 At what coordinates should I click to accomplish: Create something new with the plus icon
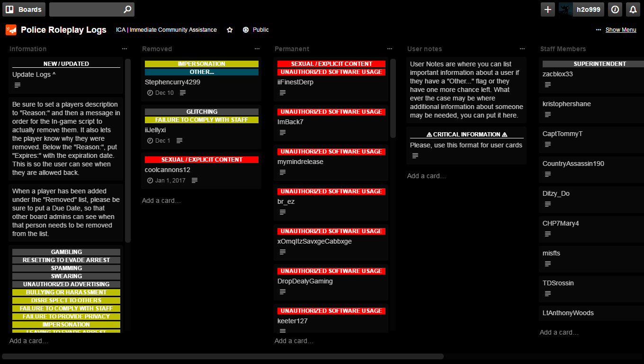pyautogui.click(x=547, y=9)
